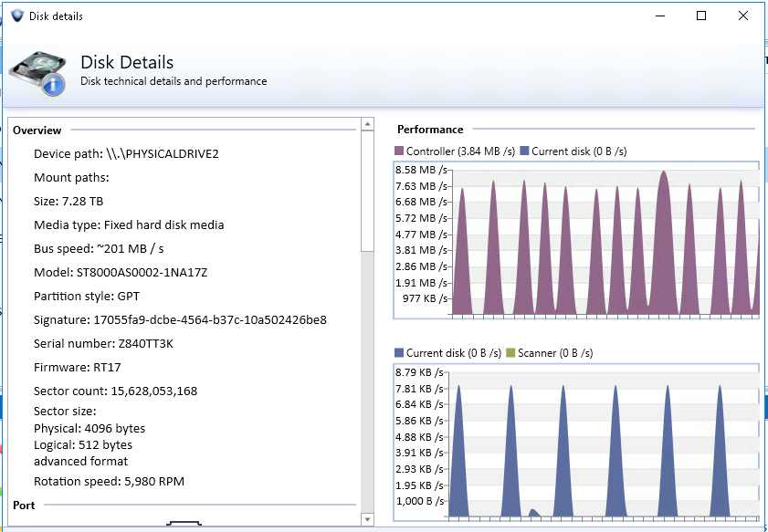Click the Port section heading
This screenshot has height=532, width=768.
pos(24,506)
